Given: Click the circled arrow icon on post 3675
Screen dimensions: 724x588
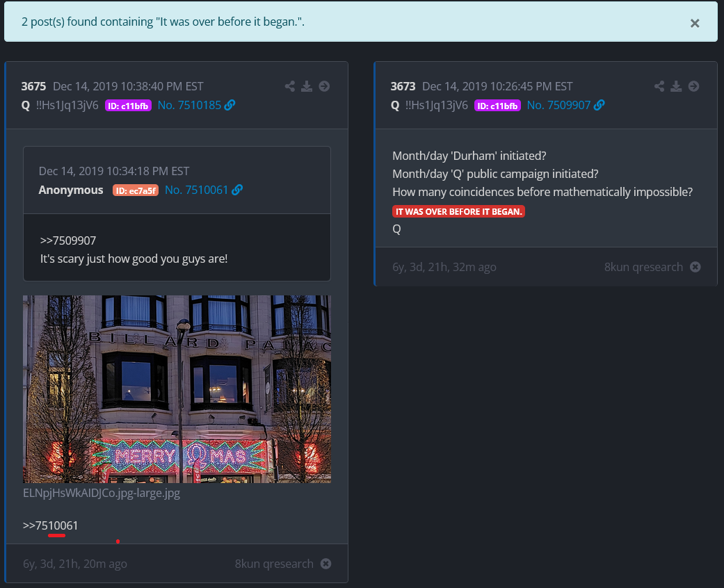Looking at the screenshot, I should (324, 86).
